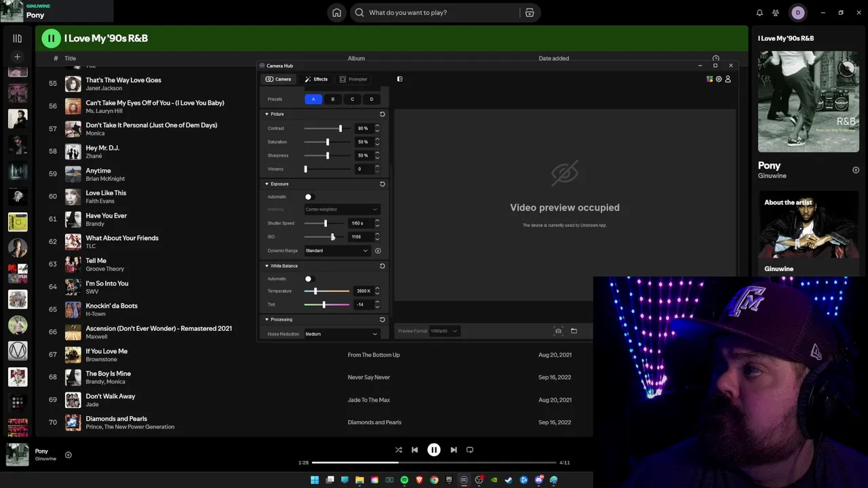
Task: Click the plus Create button in Spotify sidebar
Action: pyautogui.click(x=18, y=57)
